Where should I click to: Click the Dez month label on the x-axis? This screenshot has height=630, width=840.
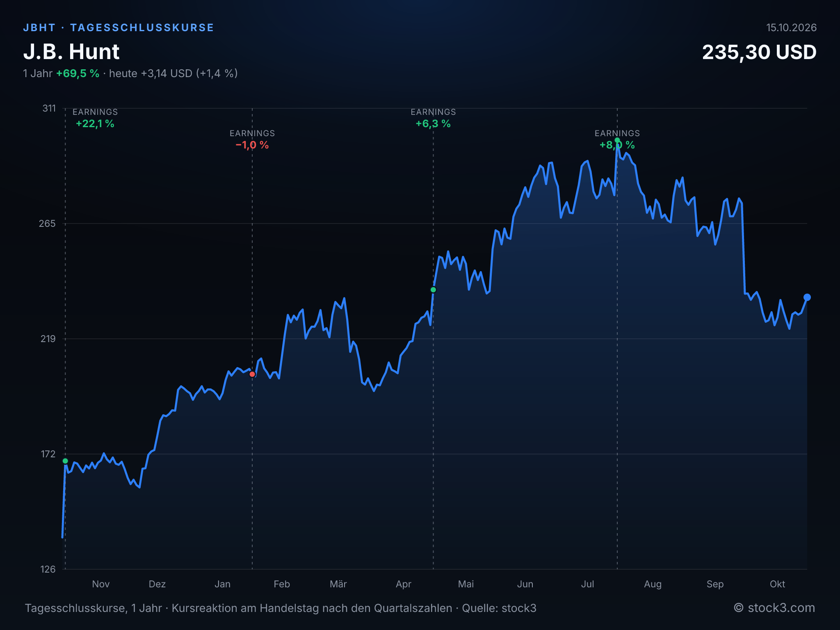pyautogui.click(x=157, y=584)
